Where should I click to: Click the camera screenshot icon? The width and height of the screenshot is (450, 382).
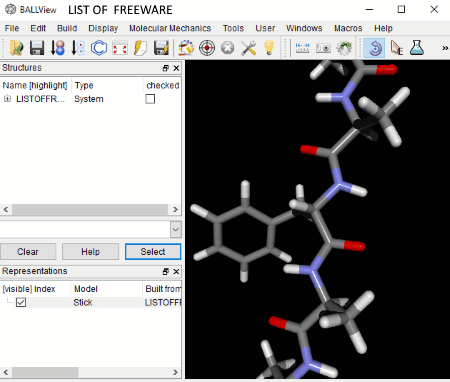323,48
